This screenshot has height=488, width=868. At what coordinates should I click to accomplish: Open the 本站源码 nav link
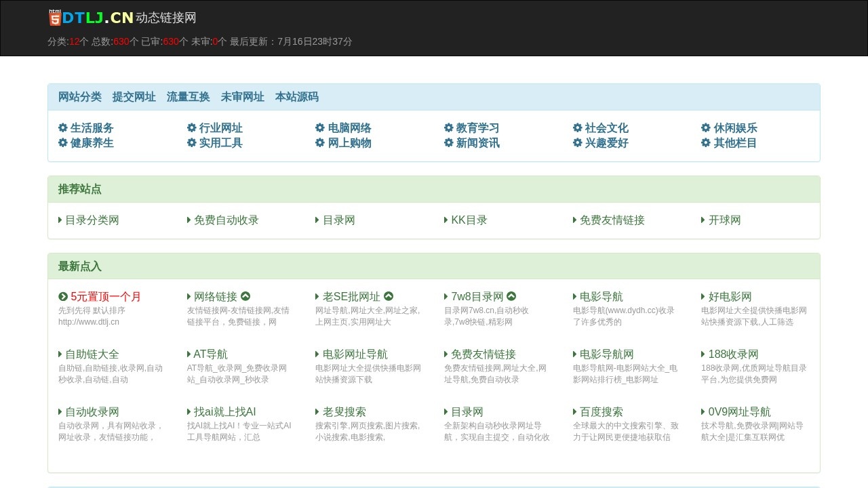coord(297,96)
